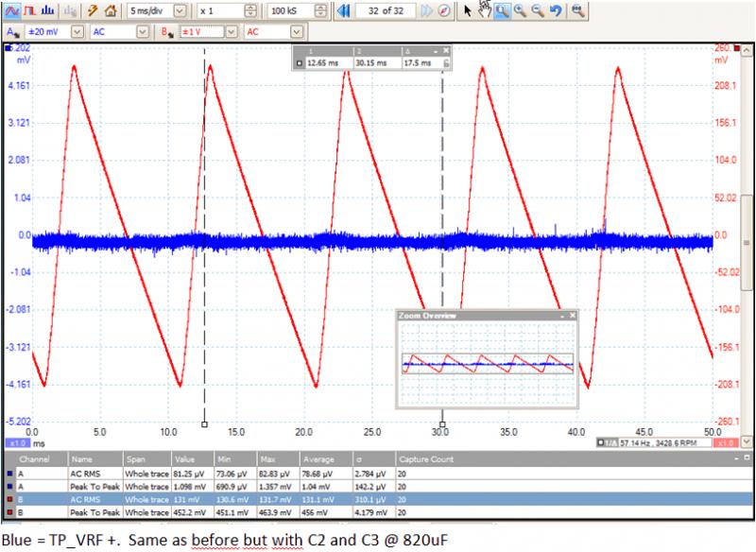The image size is (756, 552).
Task: Click the second time ruler handle
Action: click(x=442, y=424)
